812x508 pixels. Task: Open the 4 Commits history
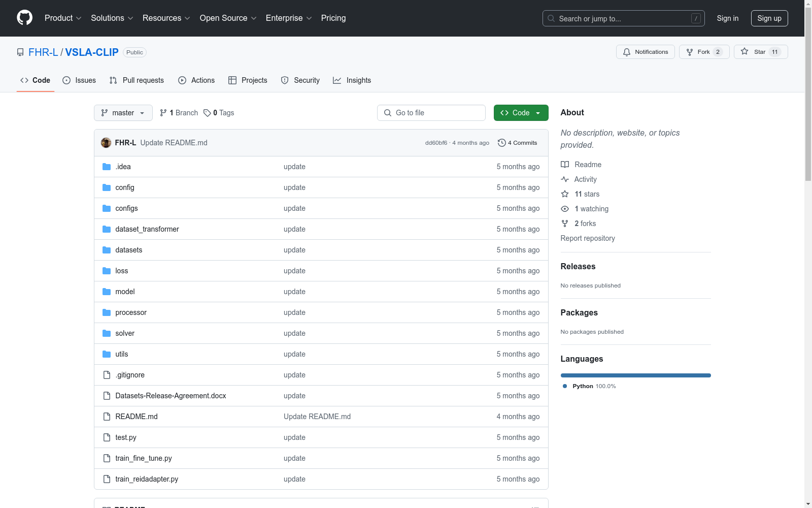pyautogui.click(x=518, y=143)
